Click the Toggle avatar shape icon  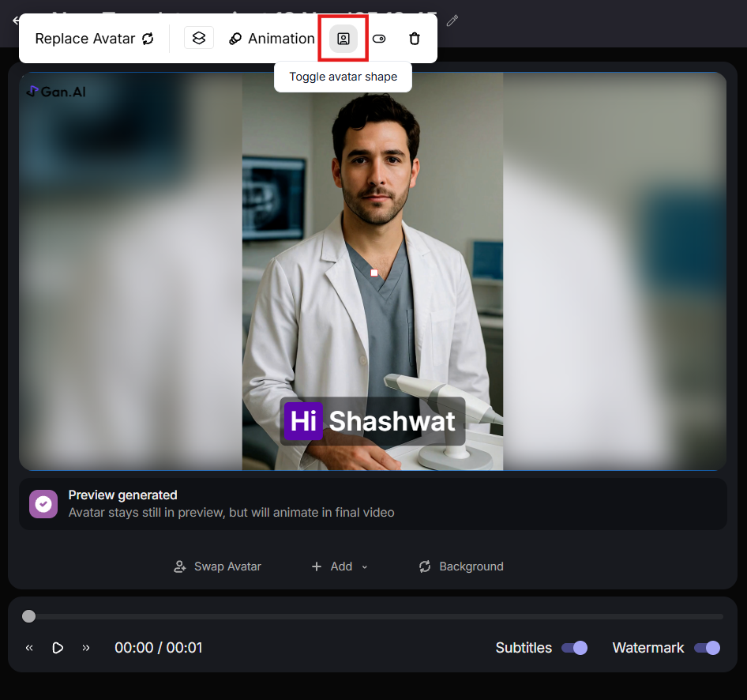343,39
